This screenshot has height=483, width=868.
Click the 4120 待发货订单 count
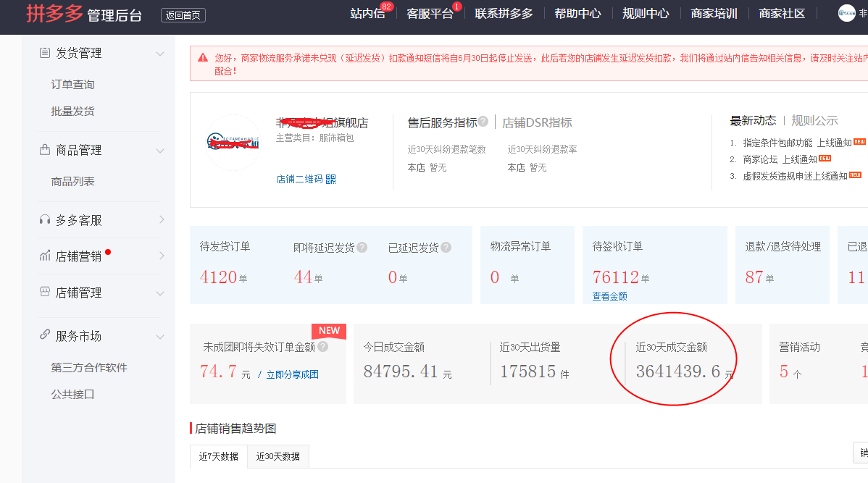(218, 277)
